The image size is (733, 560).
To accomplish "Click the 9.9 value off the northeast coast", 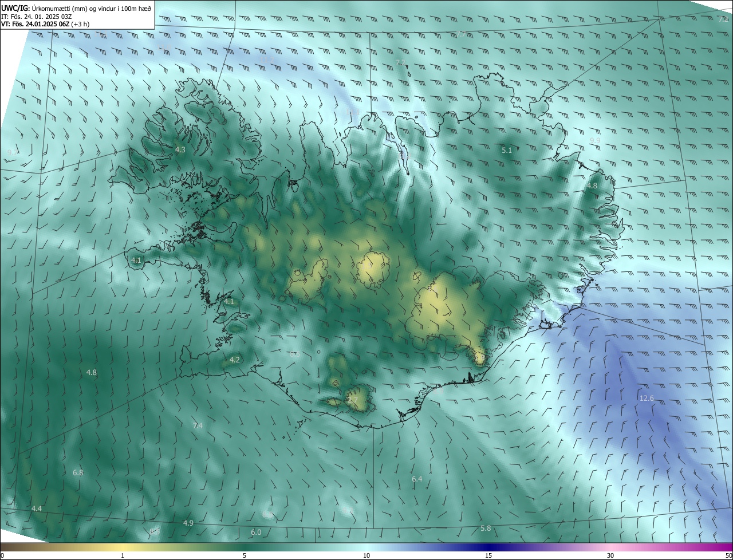I will point(595,140).
